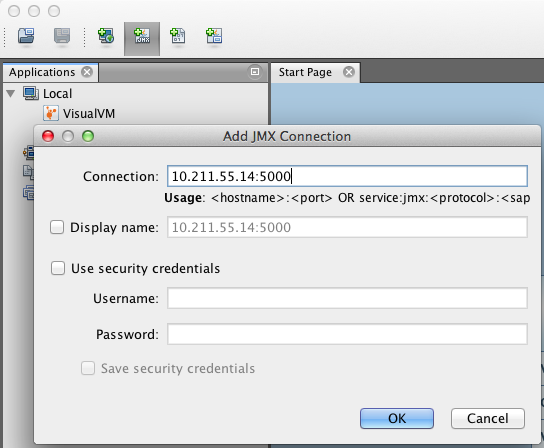Maximize the Applications panel
The width and height of the screenshot is (544, 448).
click(255, 72)
